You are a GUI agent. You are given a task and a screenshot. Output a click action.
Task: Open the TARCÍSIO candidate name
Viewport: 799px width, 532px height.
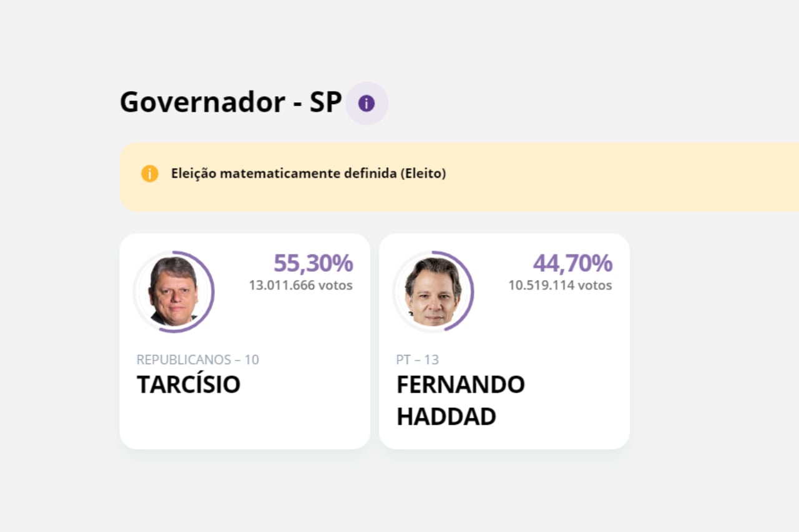point(189,385)
